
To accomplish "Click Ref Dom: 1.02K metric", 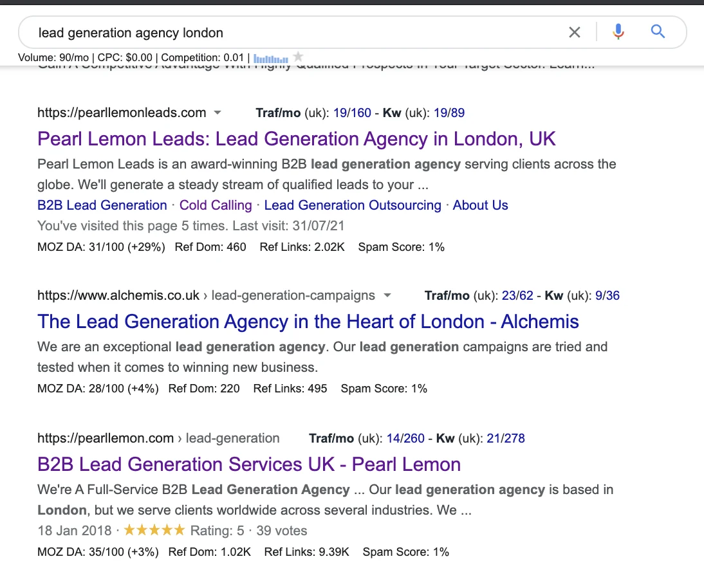I will [209, 551].
